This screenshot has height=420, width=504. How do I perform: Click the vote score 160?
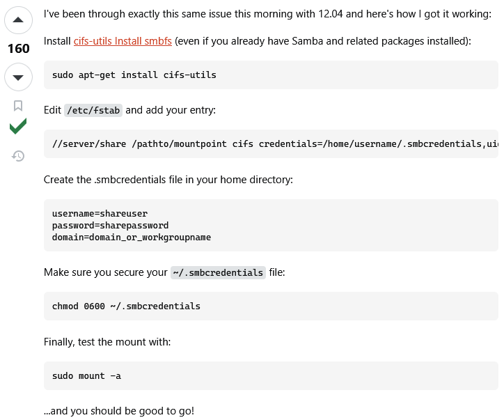click(x=18, y=48)
